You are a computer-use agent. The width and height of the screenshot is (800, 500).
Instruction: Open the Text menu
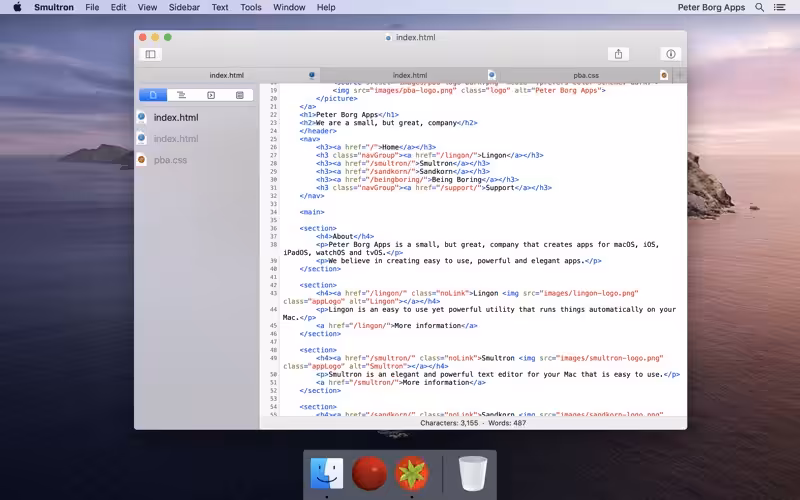(220, 7)
